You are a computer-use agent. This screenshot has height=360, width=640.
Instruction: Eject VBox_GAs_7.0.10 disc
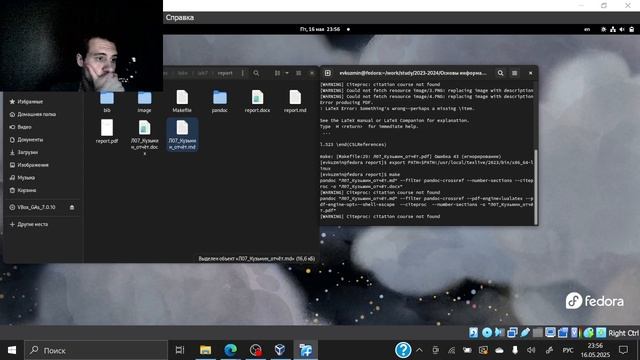[x=72, y=207]
